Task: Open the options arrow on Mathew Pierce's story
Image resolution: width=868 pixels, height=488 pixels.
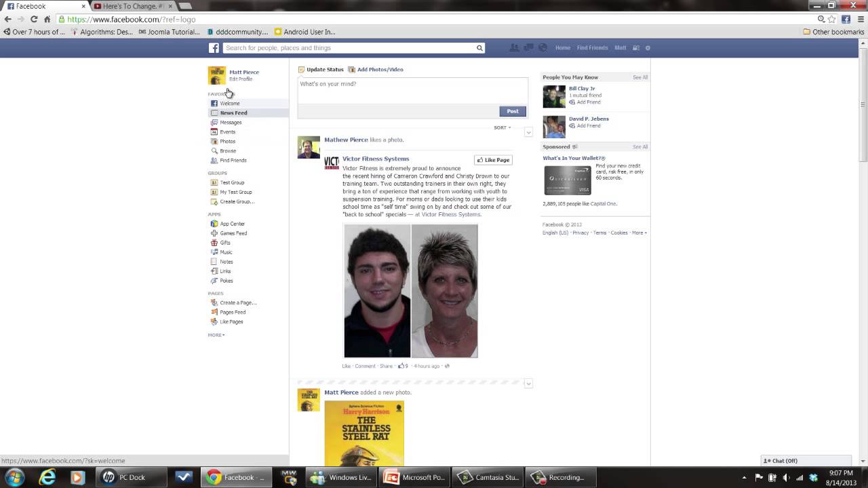Action: pyautogui.click(x=528, y=132)
